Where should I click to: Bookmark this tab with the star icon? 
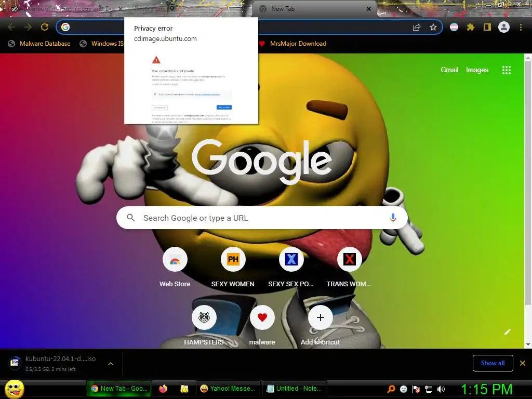tap(433, 27)
